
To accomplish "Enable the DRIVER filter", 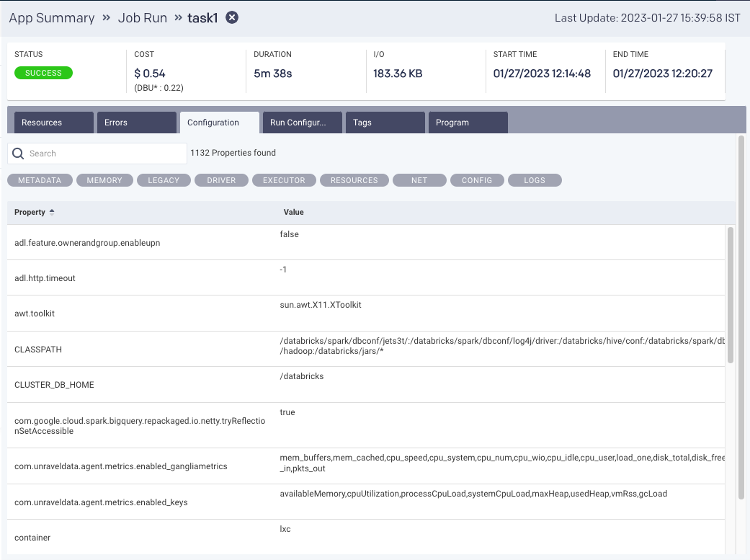I will click(x=221, y=180).
